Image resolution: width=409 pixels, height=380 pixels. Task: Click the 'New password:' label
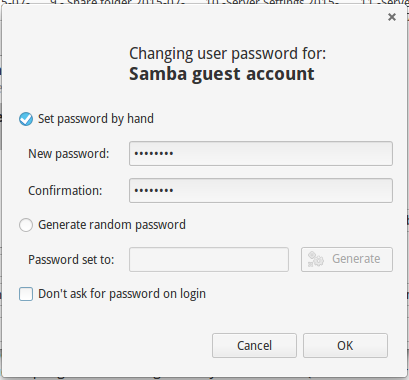point(69,154)
